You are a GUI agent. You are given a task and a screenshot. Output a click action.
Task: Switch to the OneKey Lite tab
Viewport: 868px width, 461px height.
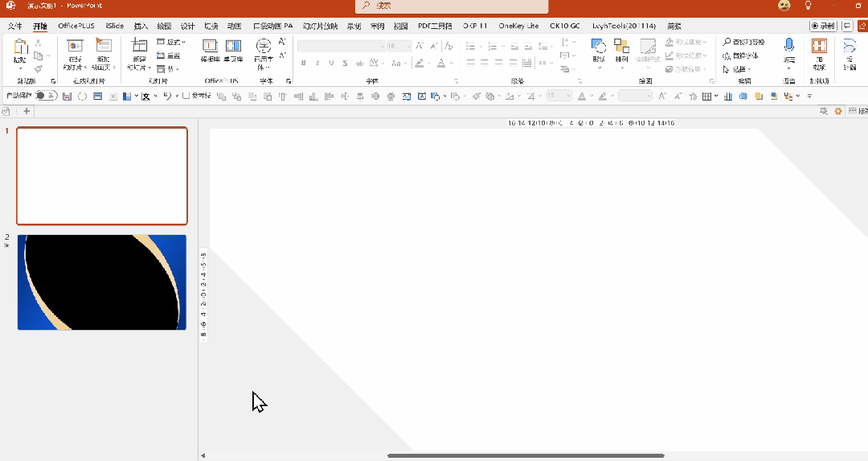pos(518,26)
